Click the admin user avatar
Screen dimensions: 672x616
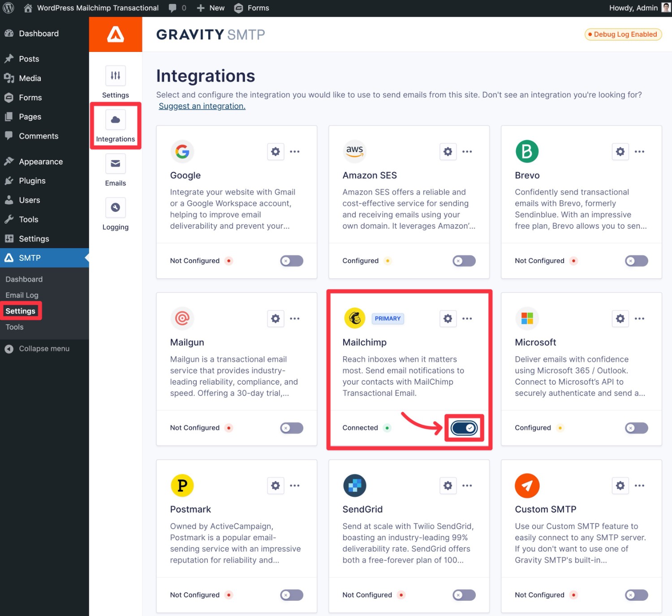coord(666,8)
